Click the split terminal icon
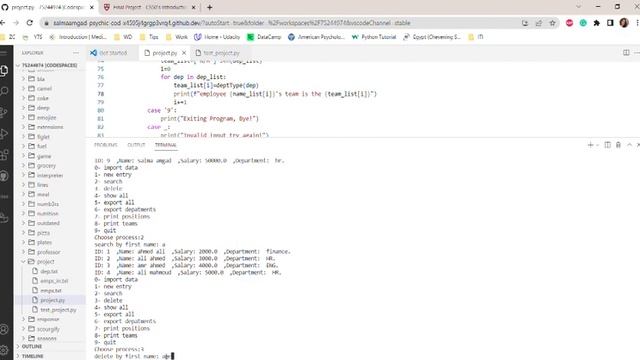 pos(607,145)
